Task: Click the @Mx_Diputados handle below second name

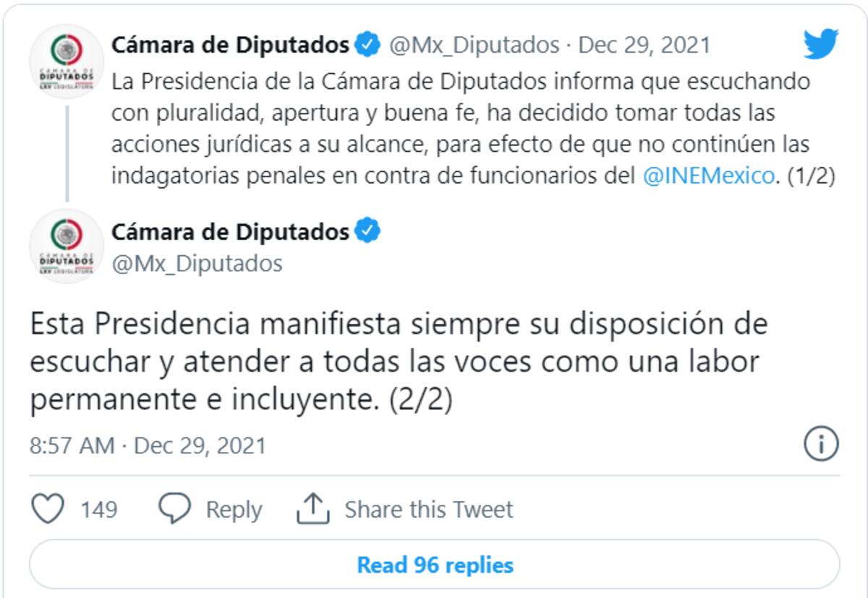Action: [x=197, y=263]
